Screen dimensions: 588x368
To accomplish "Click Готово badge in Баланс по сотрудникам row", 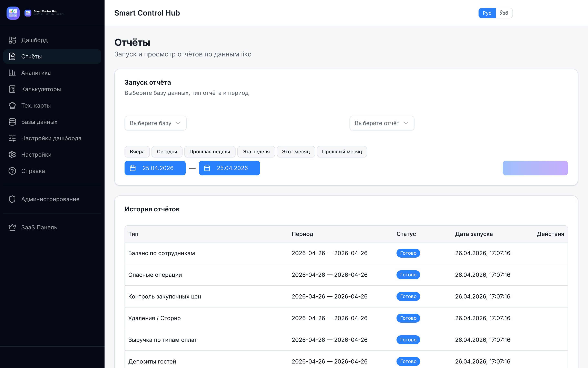I will 408,253.
